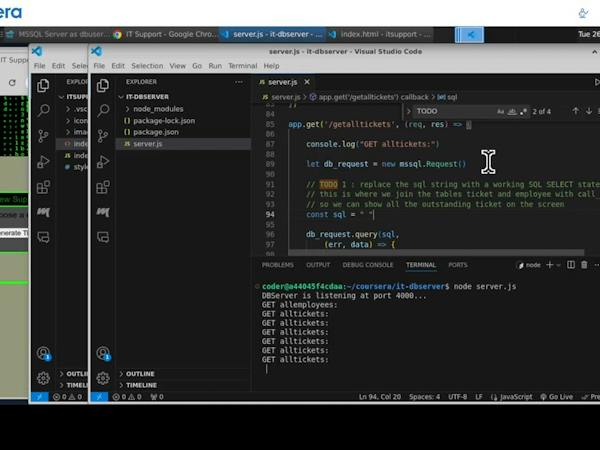Open Accounts icon in front VS Code window
This screenshot has height=450, width=600.
(103, 353)
